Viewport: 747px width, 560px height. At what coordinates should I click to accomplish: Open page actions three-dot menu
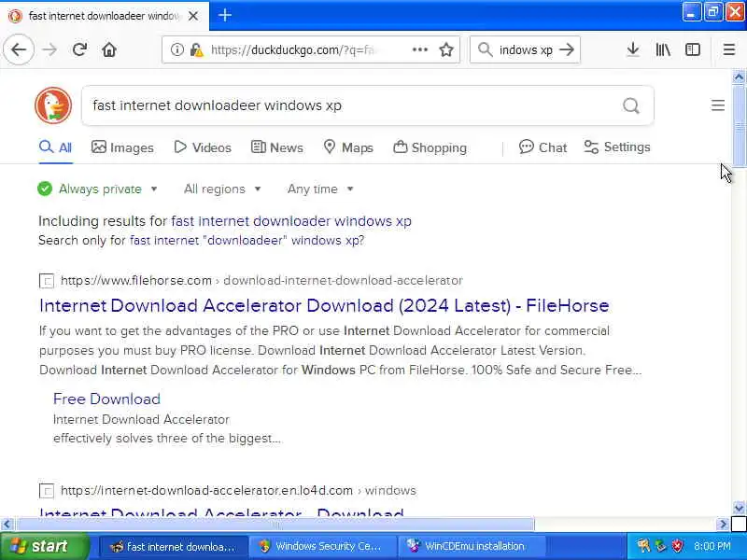[x=419, y=49]
